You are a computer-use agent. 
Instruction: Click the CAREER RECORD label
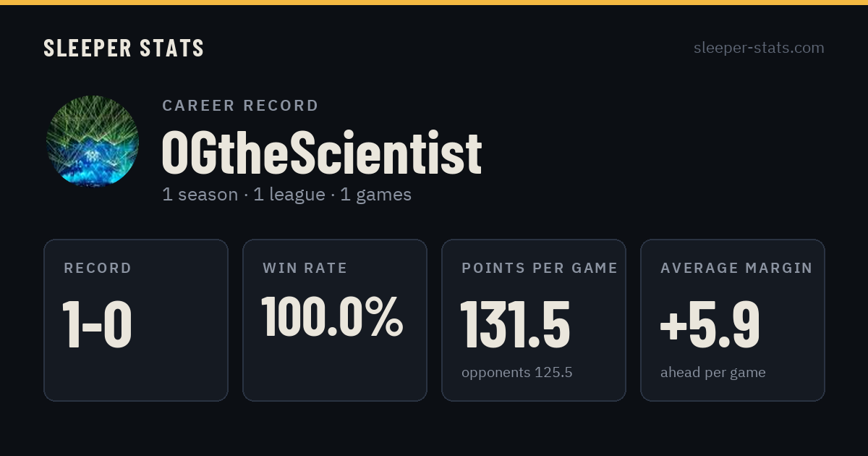[240, 106]
